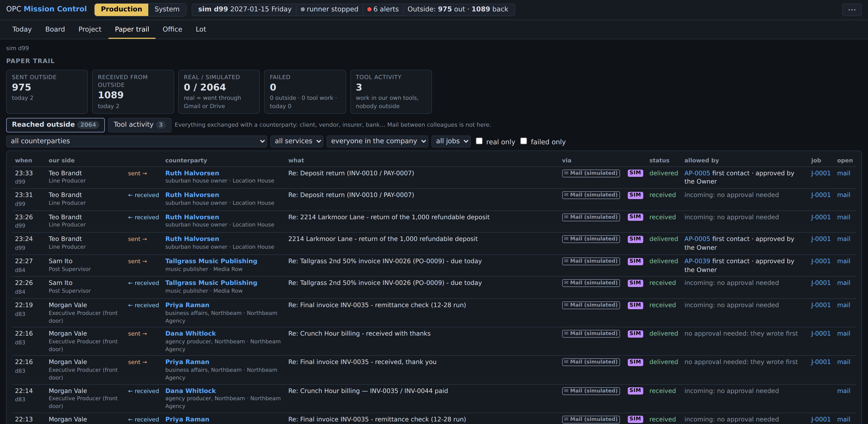Enable the failed only checkbox
The image size is (868, 424).
point(523,141)
